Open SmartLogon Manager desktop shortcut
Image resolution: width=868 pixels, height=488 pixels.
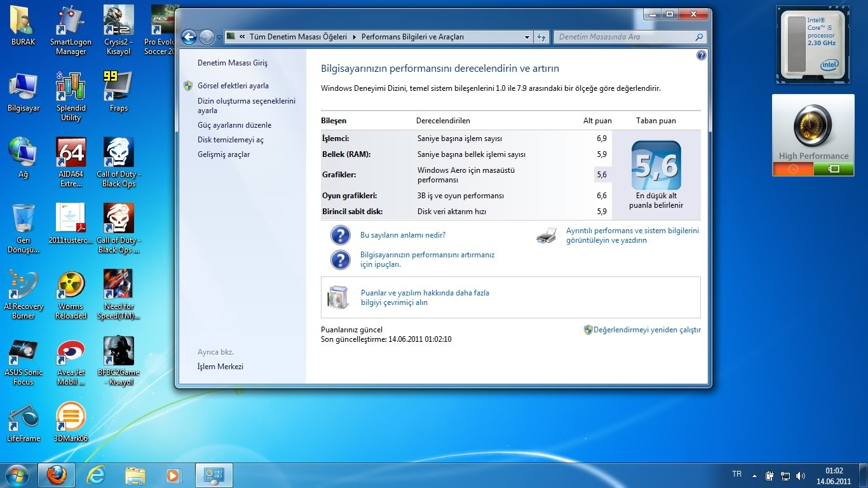tap(71, 30)
